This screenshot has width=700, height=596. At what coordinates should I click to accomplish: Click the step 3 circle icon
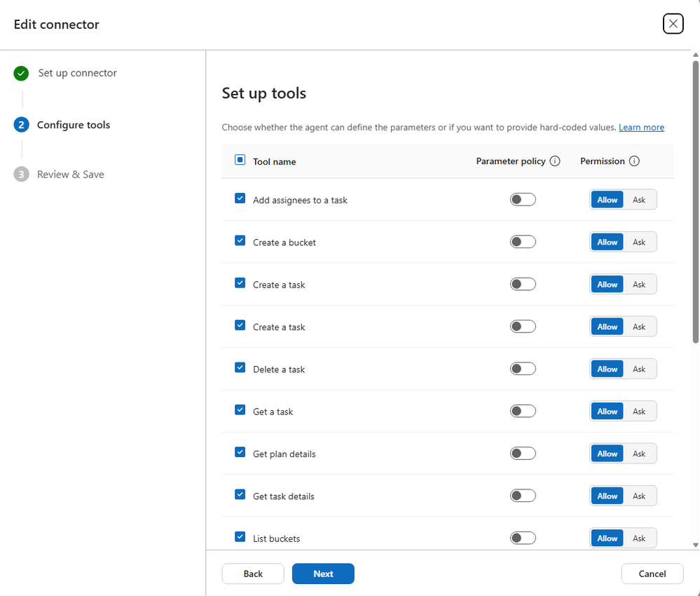(21, 175)
